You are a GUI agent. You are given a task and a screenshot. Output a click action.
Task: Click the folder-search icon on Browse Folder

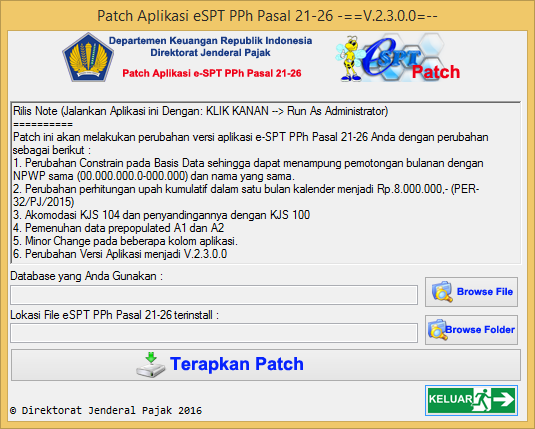(x=437, y=330)
